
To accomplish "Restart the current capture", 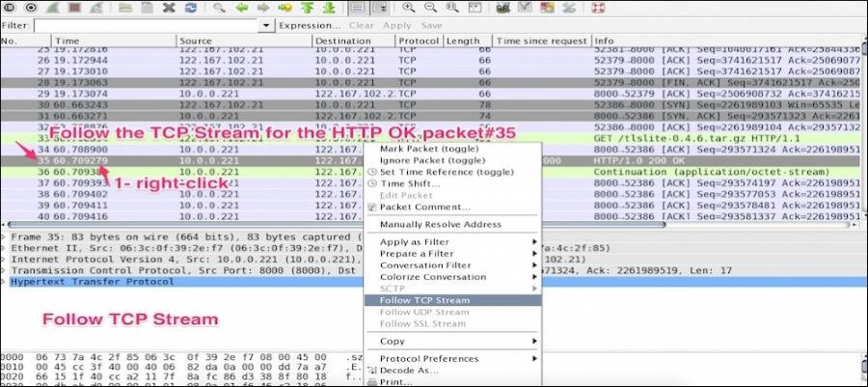I will coord(95,8).
